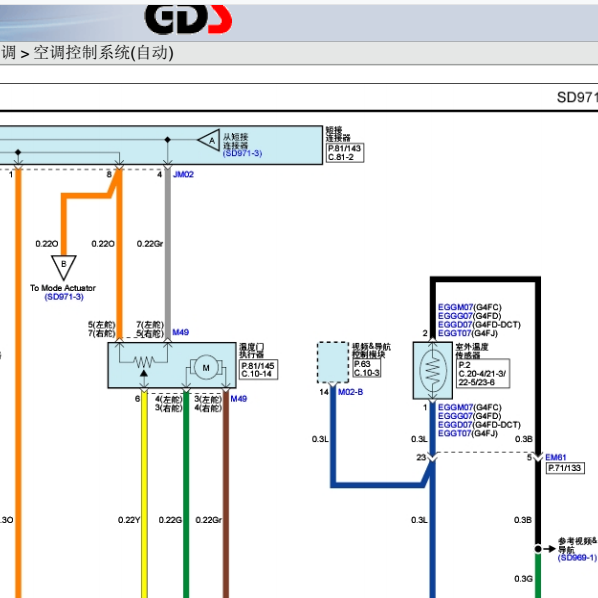Click the 5(左舵) 7(右舵) pin label
Screen dimensions: 598x598
click(x=101, y=329)
